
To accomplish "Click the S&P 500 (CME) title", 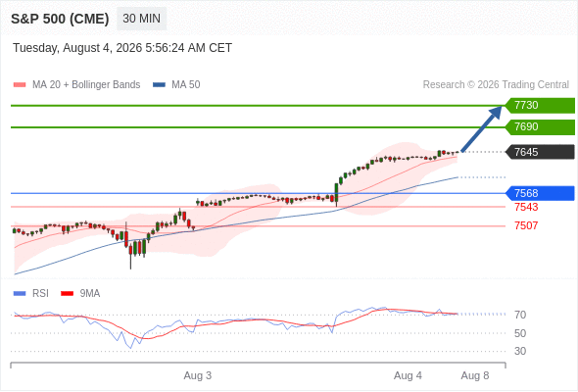I will tap(60, 19).
